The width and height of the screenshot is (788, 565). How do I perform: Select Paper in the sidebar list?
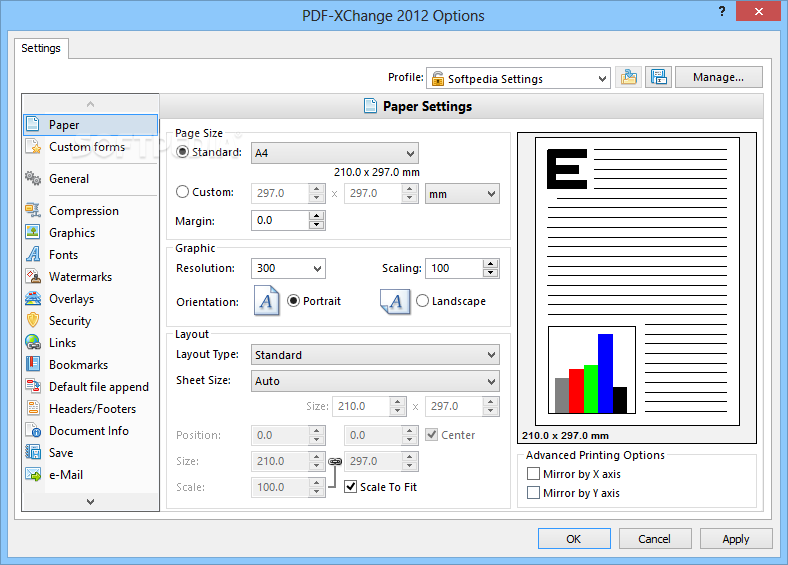(90, 125)
